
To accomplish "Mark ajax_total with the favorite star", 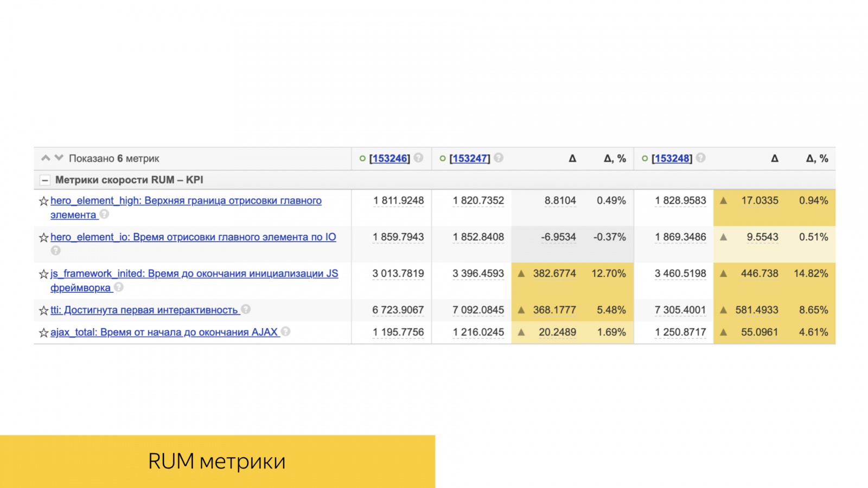I will tap(43, 332).
